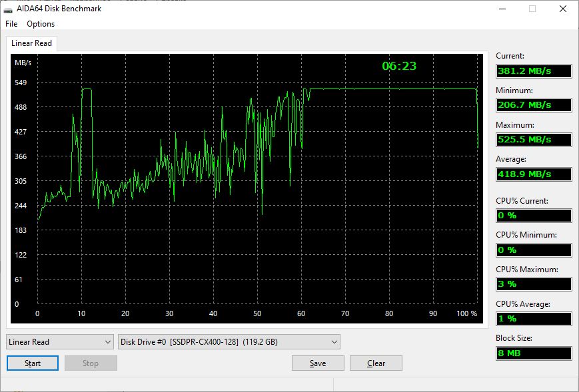The width and height of the screenshot is (579, 392).
Task: Minimize the AIDA64 Disk Benchmark window
Action: click(502, 9)
